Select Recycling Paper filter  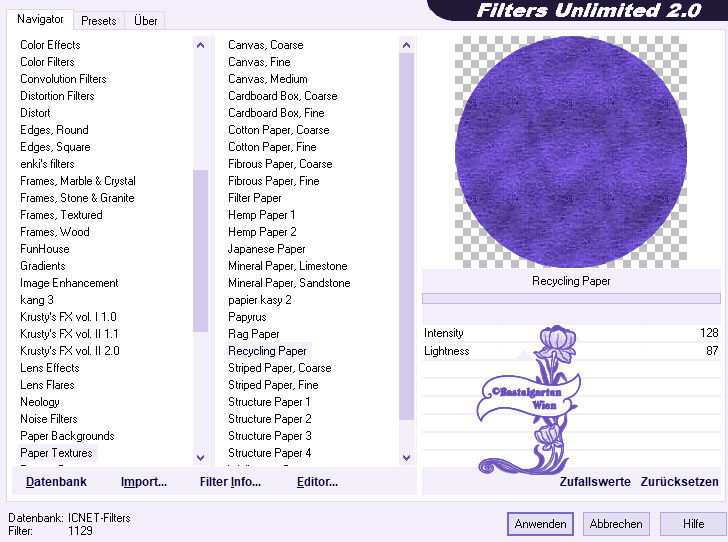(x=267, y=351)
